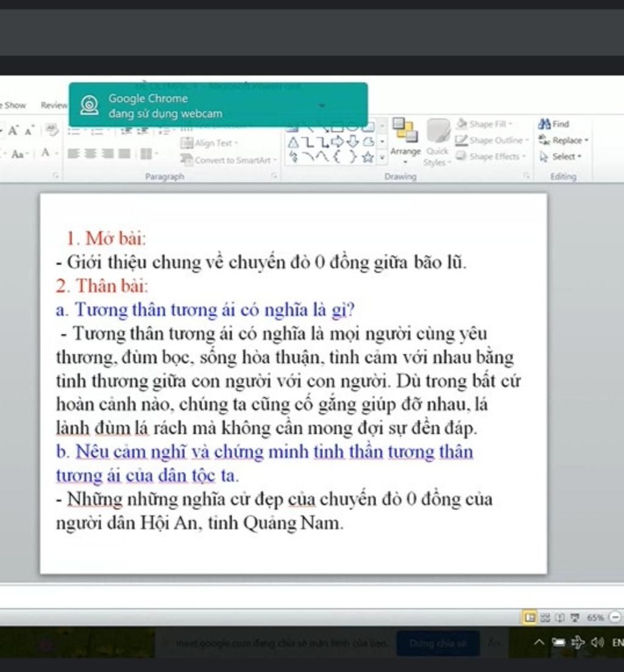Image resolution: width=624 pixels, height=672 pixels.
Task: Click the '2. Thân bài:' heading on slide
Action: point(102,286)
